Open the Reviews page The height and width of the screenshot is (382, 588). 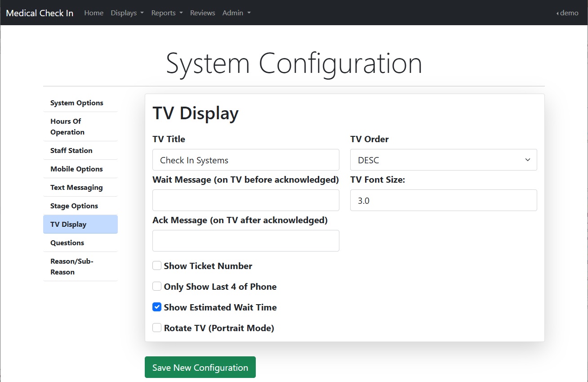[x=202, y=13]
